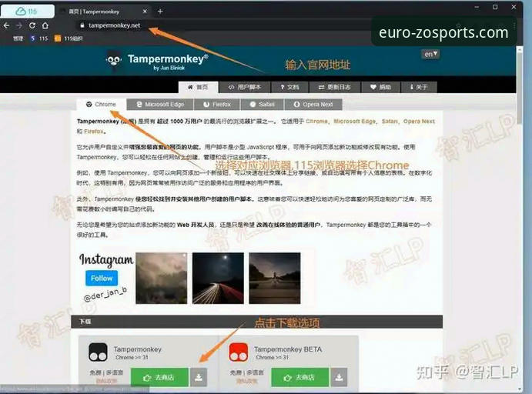This screenshot has width=532, height=394.
Task: Select the Chrome browser tab
Action: [x=101, y=105]
